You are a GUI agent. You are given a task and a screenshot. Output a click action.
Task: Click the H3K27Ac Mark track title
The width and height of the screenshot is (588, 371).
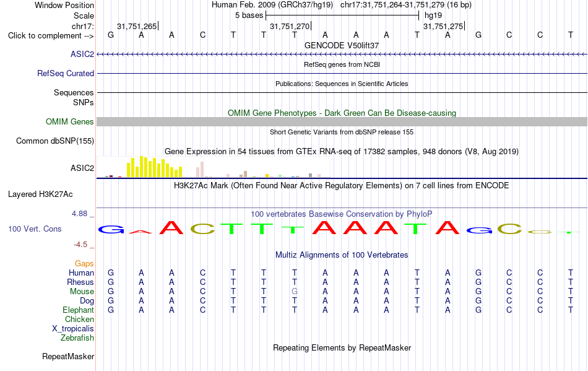coord(342,186)
